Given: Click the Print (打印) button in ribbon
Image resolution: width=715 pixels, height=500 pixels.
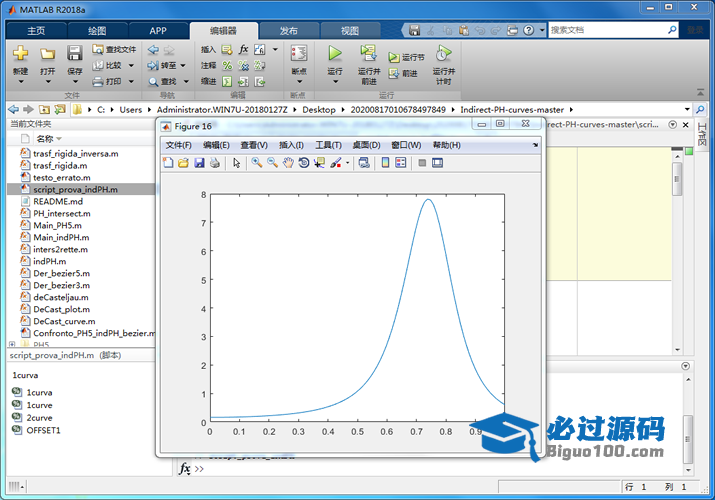Looking at the screenshot, I should click(x=108, y=82).
